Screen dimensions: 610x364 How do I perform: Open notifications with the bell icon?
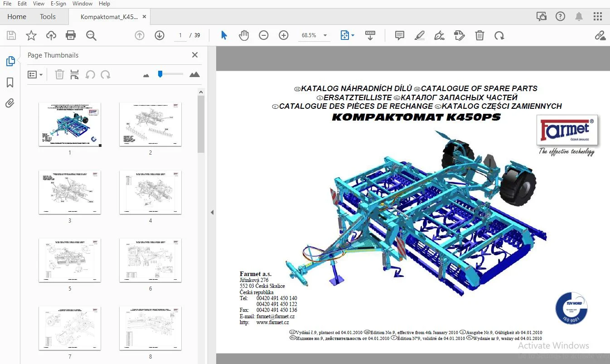[x=579, y=17]
